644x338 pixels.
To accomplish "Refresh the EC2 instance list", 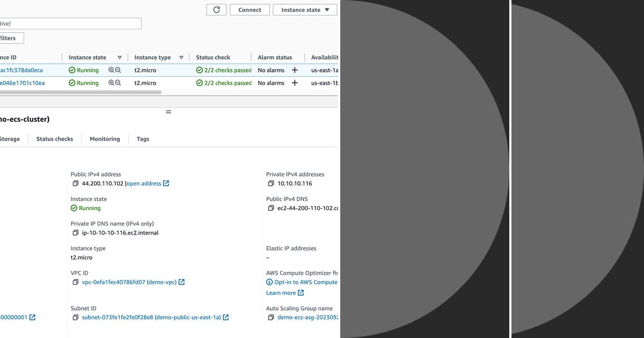I will tap(216, 9).
